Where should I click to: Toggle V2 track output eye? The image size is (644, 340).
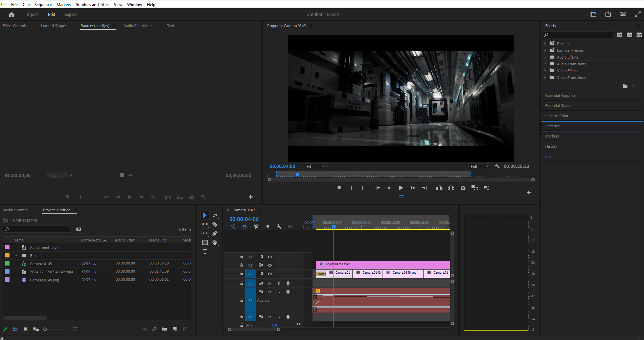coord(270,265)
